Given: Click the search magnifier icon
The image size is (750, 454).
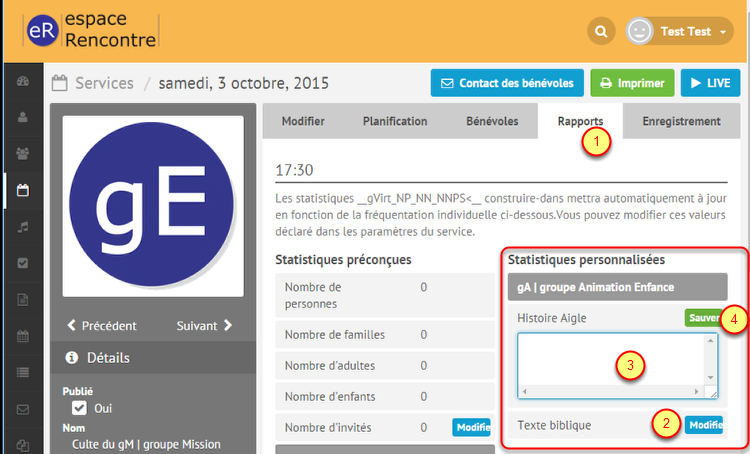Looking at the screenshot, I should pos(601,32).
